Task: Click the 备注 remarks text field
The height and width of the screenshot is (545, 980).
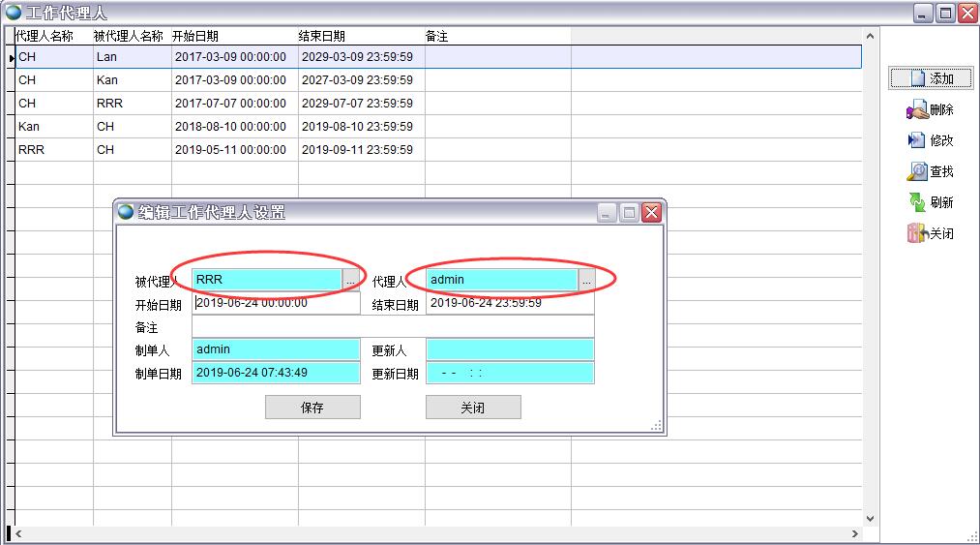Action: (x=393, y=327)
